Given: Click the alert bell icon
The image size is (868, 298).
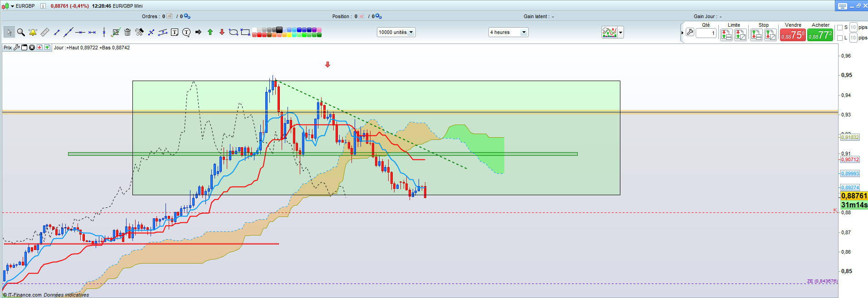Looking at the screenshot, I should coord(33,32).
